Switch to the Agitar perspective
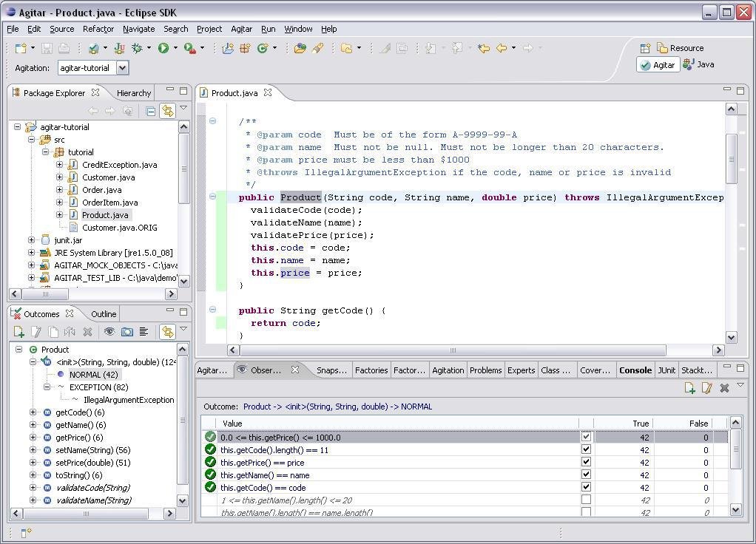The width and height of the screenshot is (756, 544). [x=658, y=64]
